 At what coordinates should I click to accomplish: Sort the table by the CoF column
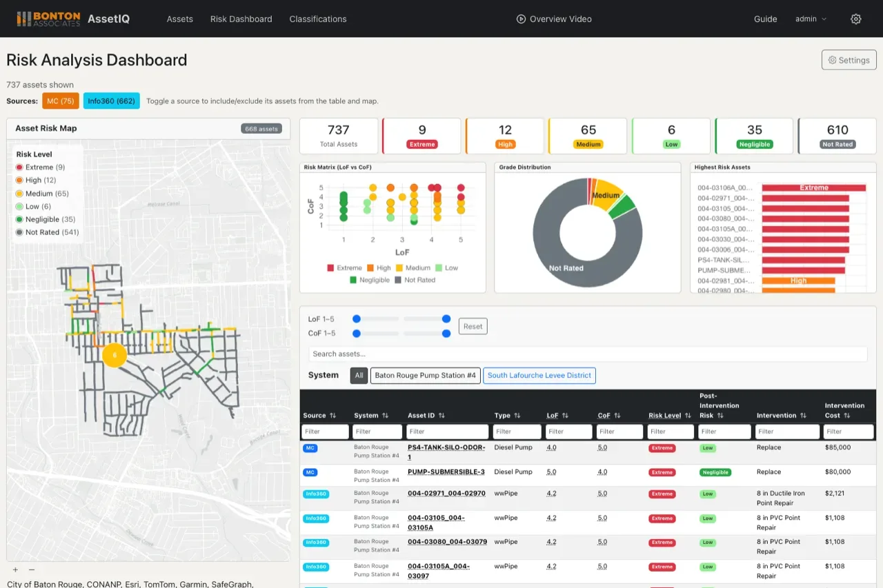coord(609,416)
